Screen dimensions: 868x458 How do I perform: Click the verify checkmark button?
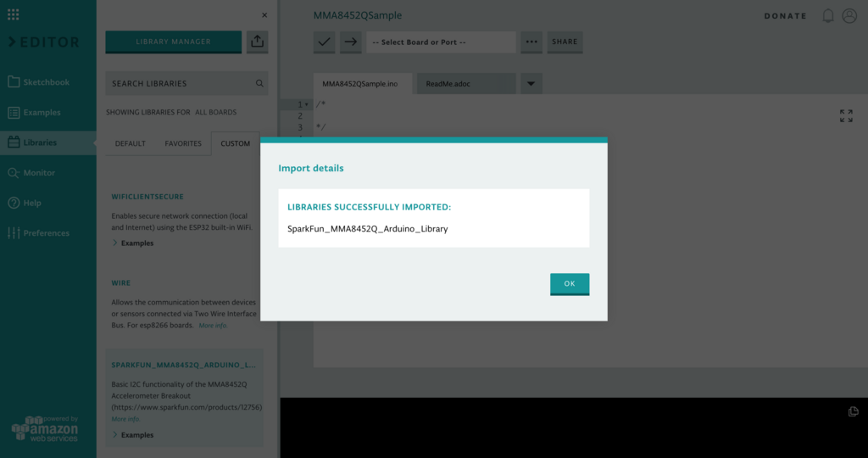[x=325, y=42]
